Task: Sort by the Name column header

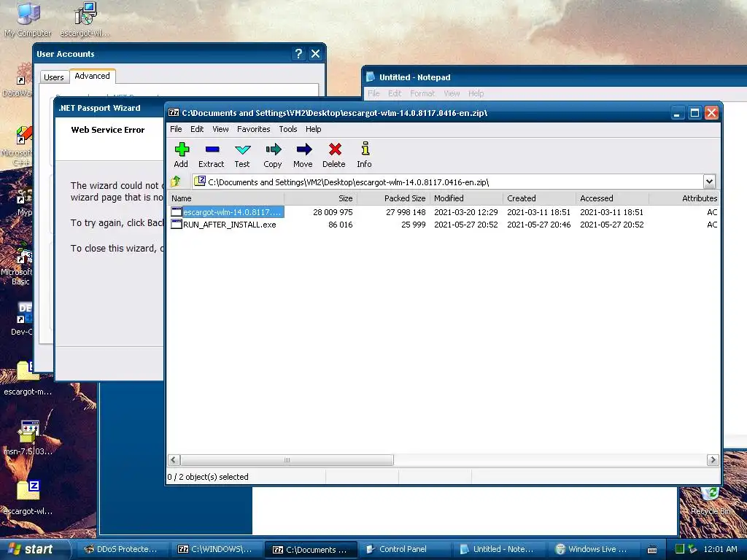Action: click(x=226, y=198)
